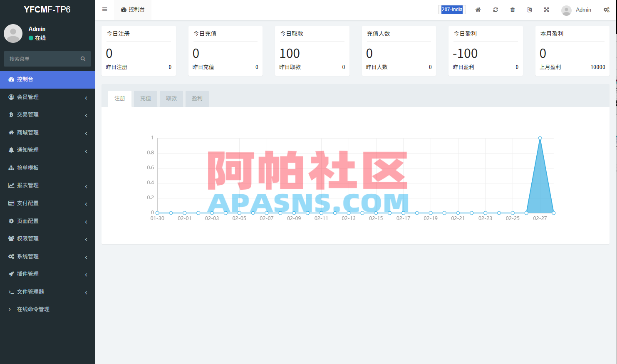Focus the 搜索菜单 search field

click(47, 59)
